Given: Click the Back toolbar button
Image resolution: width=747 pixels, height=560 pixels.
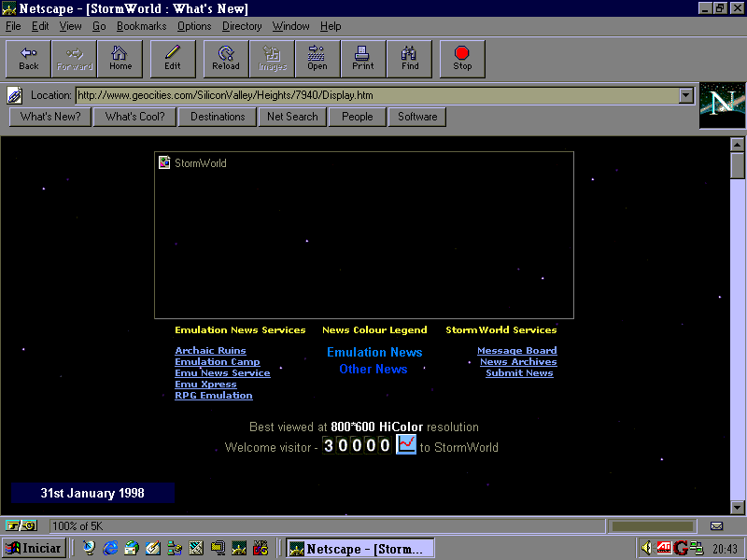Looking at the screenshot, I should coord(28,59).
